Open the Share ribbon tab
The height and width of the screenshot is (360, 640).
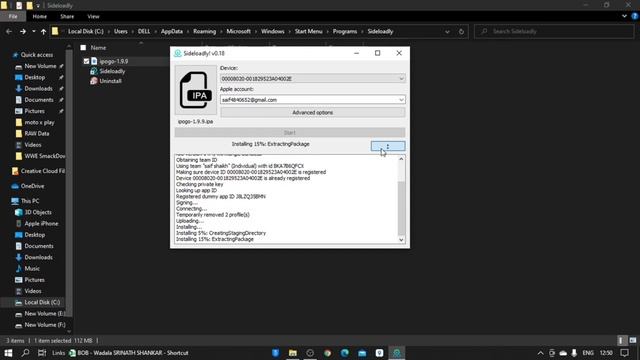tap(67, 16)
